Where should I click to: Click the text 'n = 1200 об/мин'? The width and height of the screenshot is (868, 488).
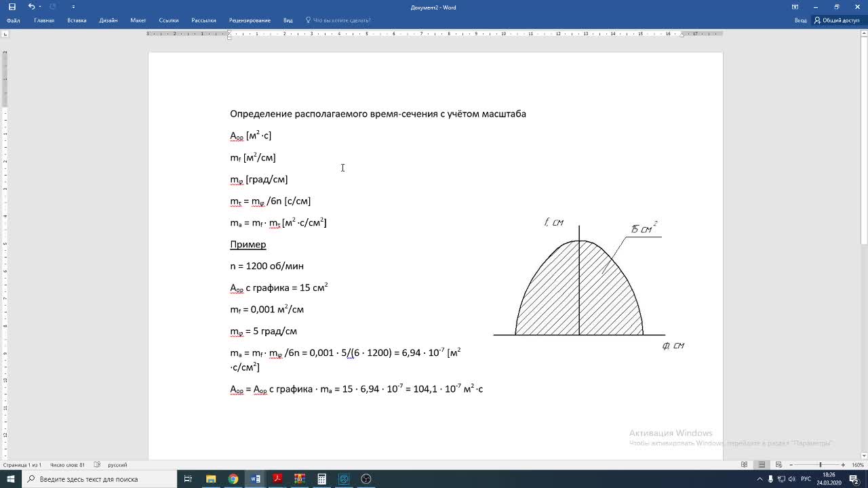[267, 266]
